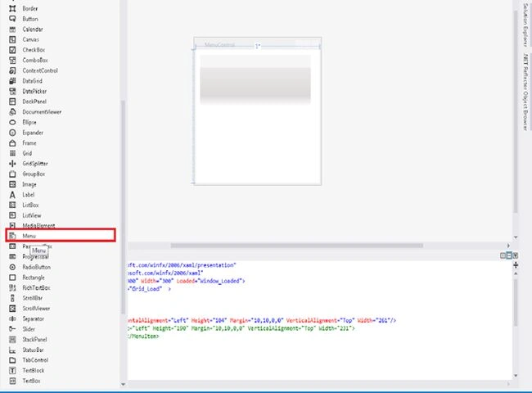Click the /MenuItem closing tag in XAML

[143, 337]
